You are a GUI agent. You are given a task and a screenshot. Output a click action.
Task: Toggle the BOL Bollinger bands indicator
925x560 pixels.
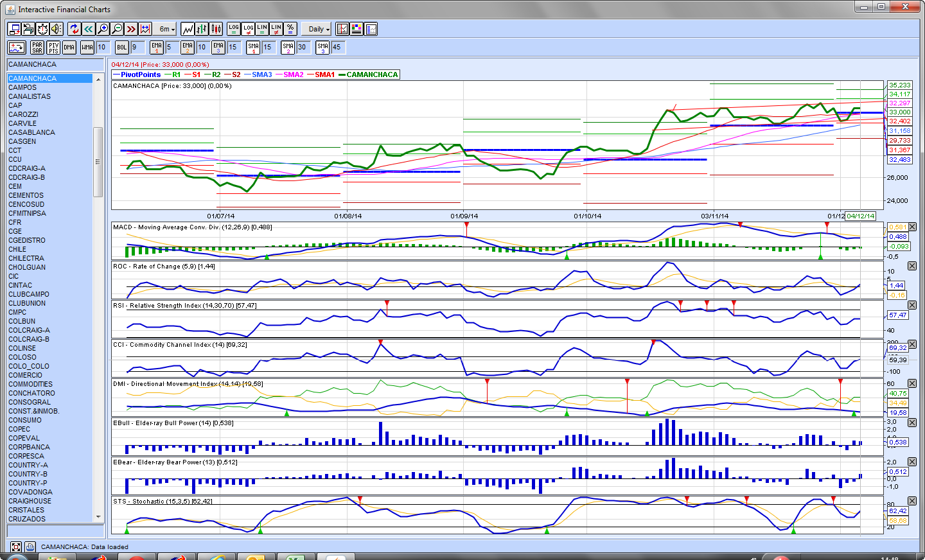point(121,48)
